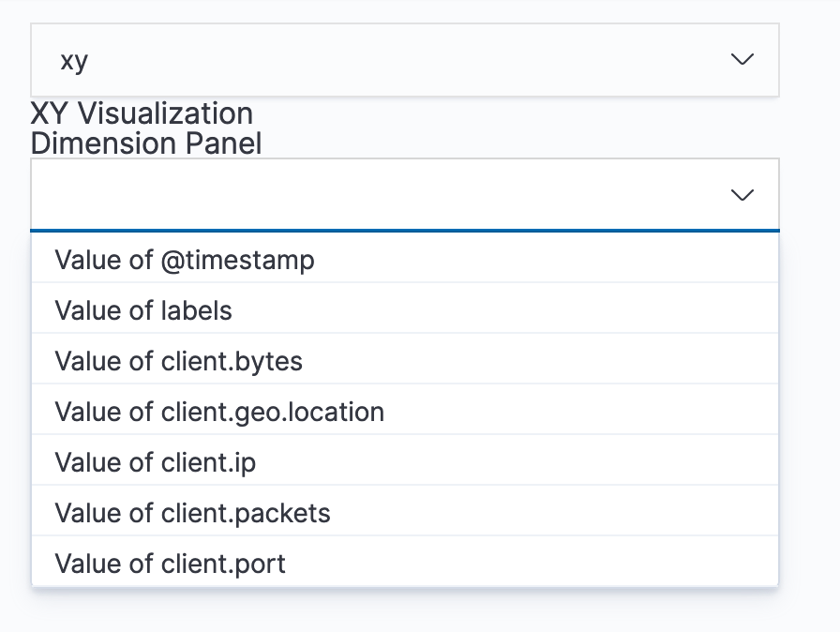Pick 'Value of client.packets' from the dropdown
Viewport: 840px width, 632px height.
coord(192,513)
